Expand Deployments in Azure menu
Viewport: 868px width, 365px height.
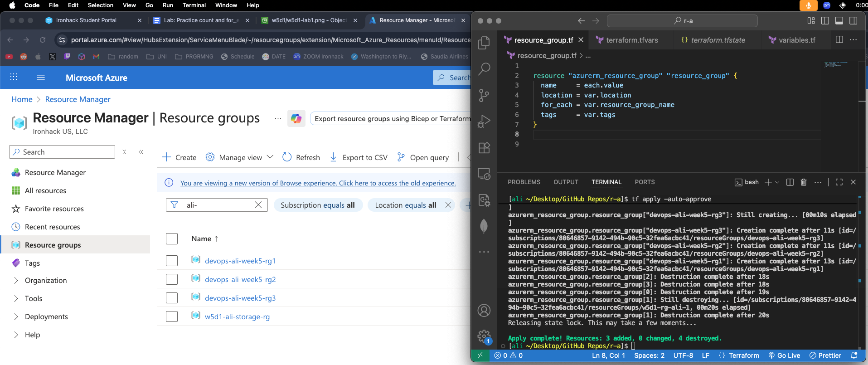(x=16, y=316)
